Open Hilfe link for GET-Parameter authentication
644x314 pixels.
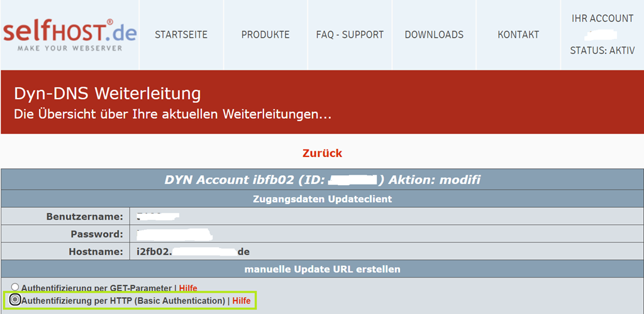[x=188, y=288]
